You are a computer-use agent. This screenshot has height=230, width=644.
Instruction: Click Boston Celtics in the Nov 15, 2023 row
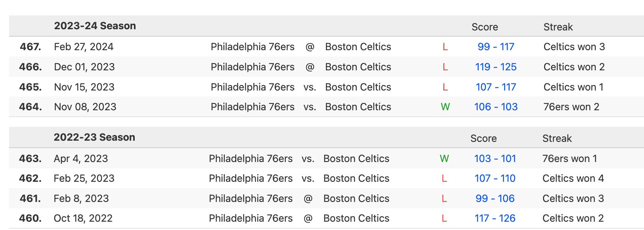[x=358, y=87]
